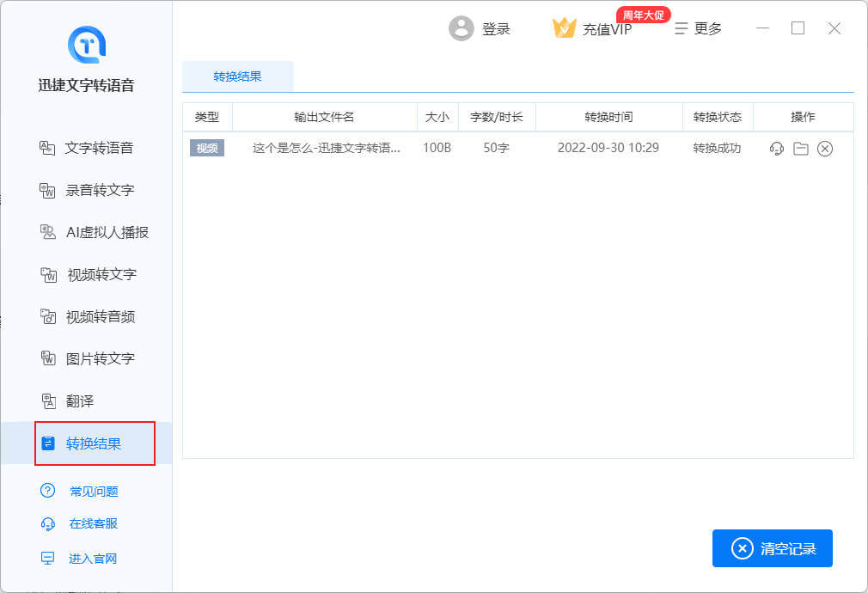Viewport: 868px width, 593px height.
Task: Click the crown icon for 充值VIP
Action: [x=564, y=28]
